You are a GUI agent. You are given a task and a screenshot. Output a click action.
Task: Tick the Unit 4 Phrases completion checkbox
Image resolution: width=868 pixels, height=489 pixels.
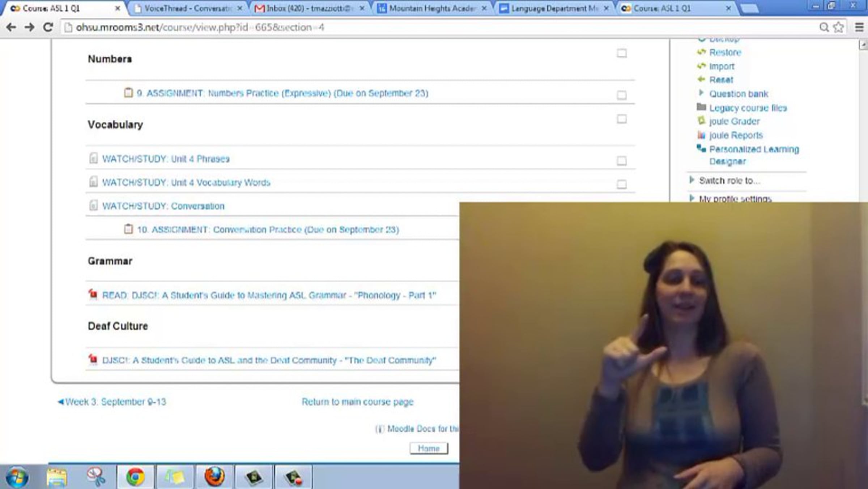[x=621, y=161]
